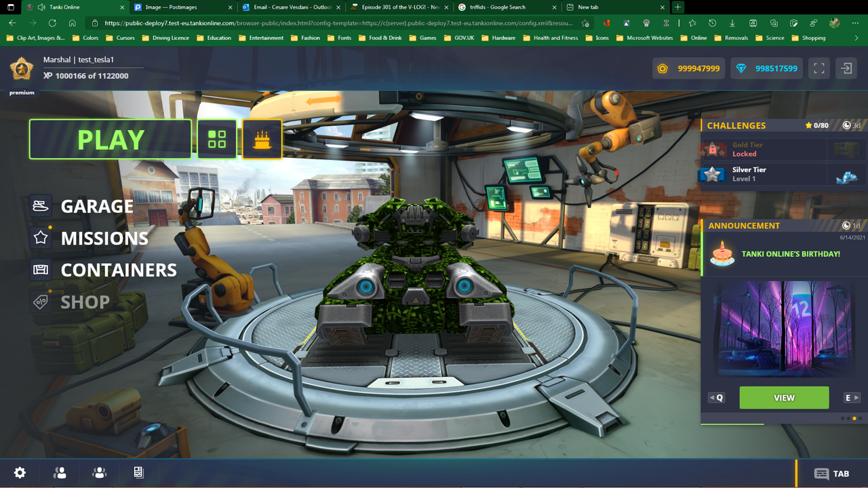The width and height of the screenshot is (868, 488).
Task: Open the Shopping bookmarks folder
Action: (x=808, y=38)
